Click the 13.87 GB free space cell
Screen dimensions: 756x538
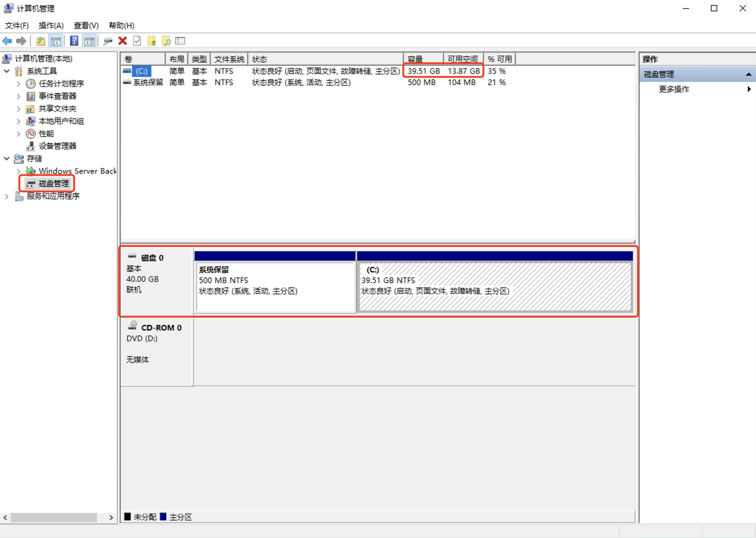click(463, 71)
